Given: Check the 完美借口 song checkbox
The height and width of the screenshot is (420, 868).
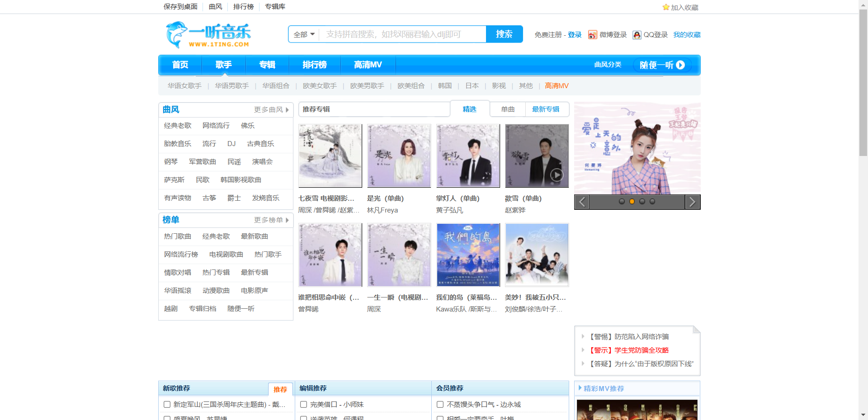Looking at the screenshot, I should tap(303, 405).
